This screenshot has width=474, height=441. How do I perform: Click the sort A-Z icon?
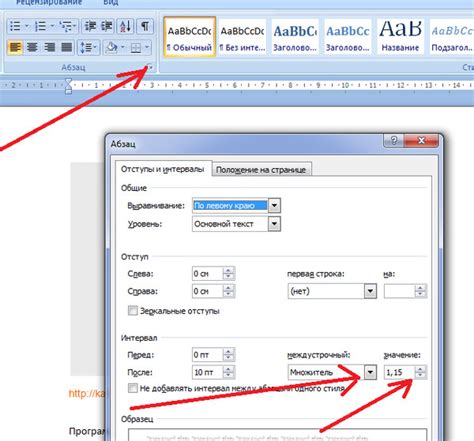(126, 26)
